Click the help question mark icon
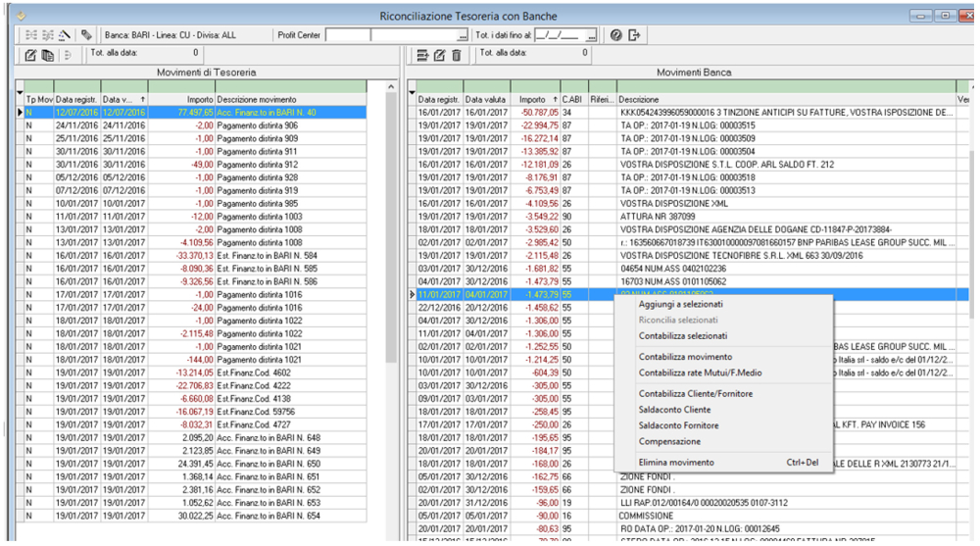The image size is (980, 546). (x=616, y=35)
